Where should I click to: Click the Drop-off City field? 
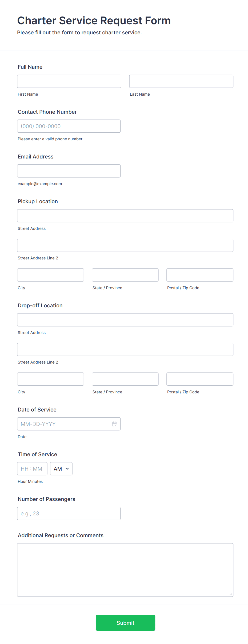pos(50,379)
